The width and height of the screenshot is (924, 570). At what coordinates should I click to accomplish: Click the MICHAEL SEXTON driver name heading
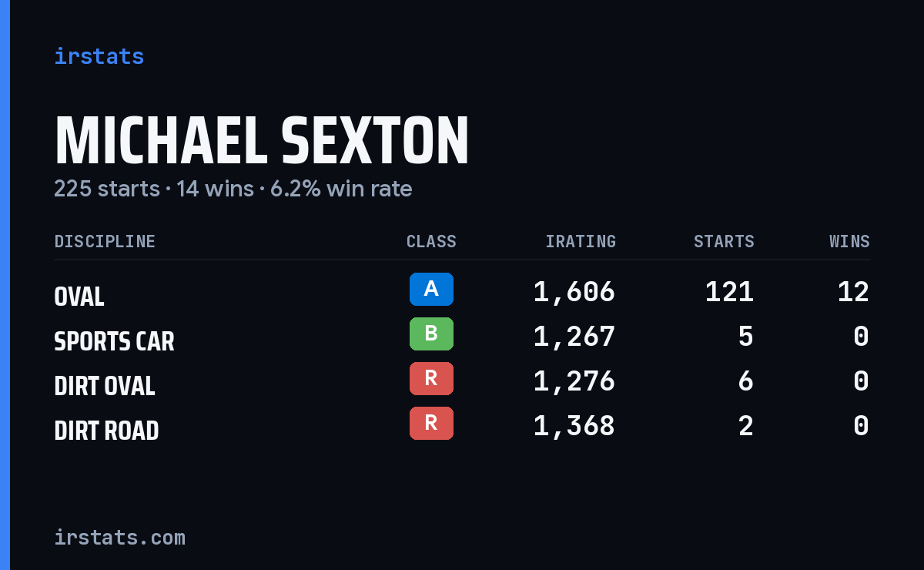click(261, 141)
